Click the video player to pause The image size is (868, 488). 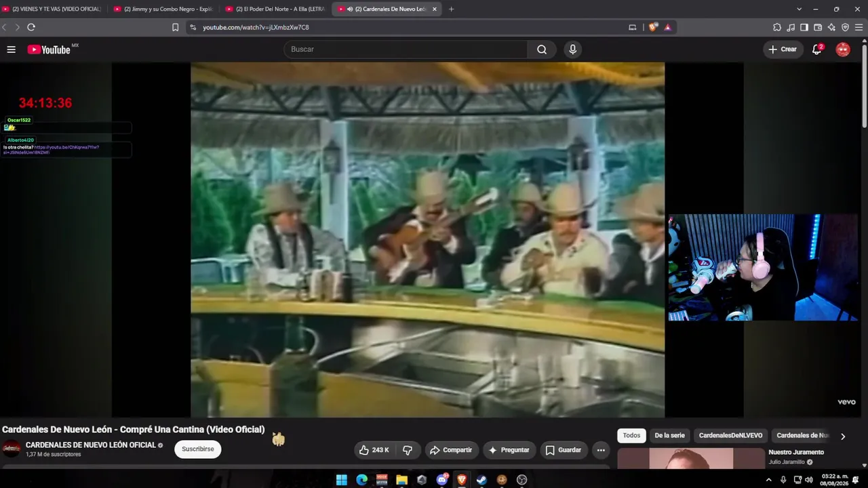(x=427, y=240)
